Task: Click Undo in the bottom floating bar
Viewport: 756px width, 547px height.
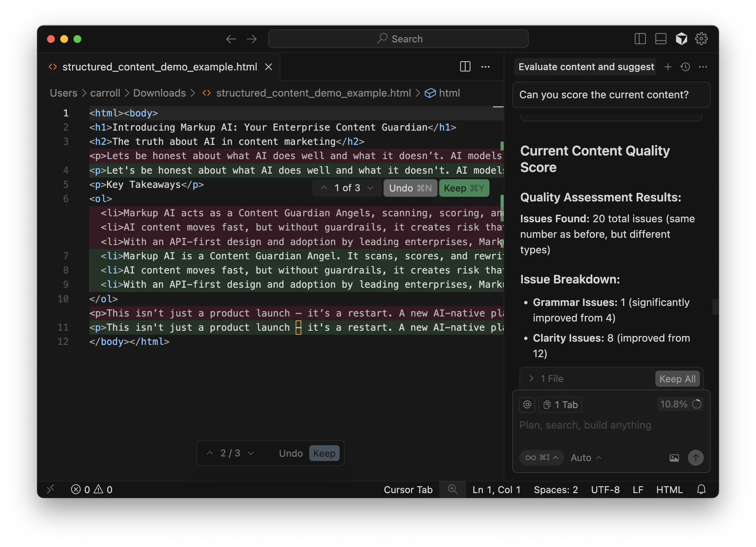Action: [291, 453]
